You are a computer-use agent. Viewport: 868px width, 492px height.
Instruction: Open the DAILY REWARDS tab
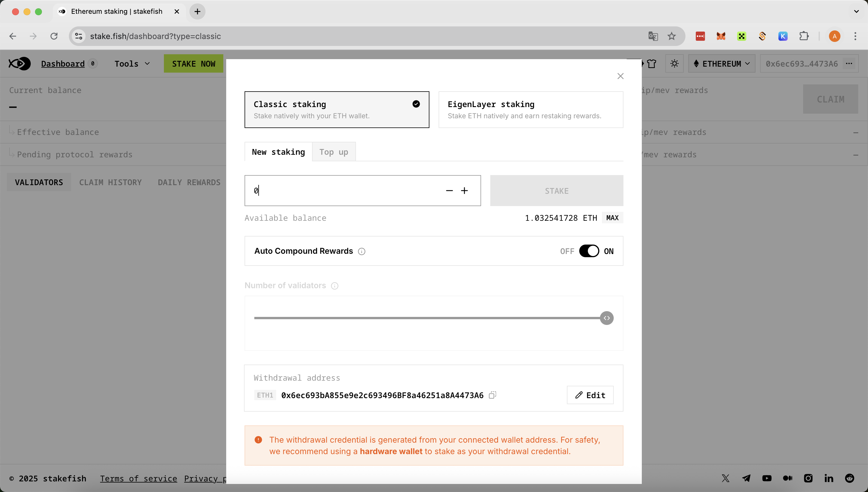[x=189, y=182]
